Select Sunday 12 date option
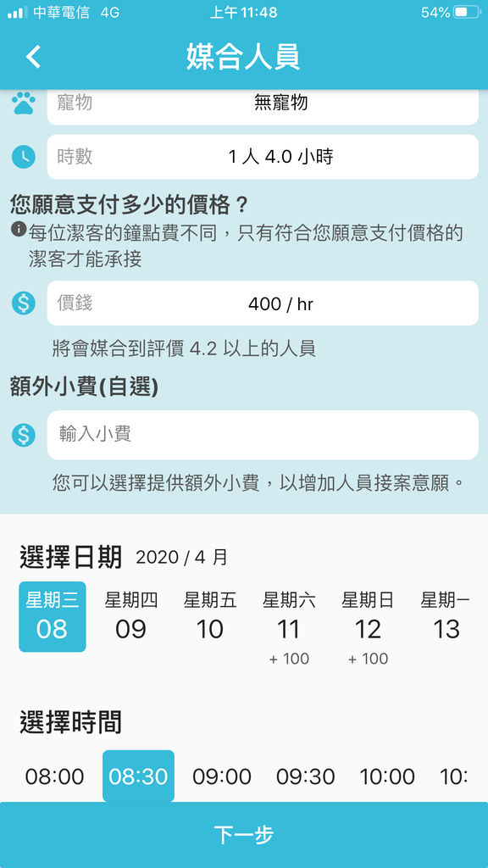This screenshot has width=488, height=868. [x=368, y=626]
